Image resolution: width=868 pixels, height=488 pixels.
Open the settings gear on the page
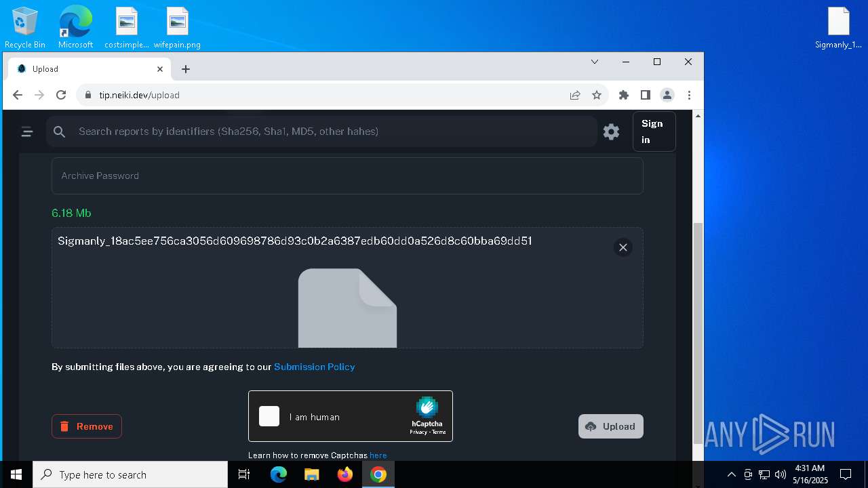(x=611, y=131)
